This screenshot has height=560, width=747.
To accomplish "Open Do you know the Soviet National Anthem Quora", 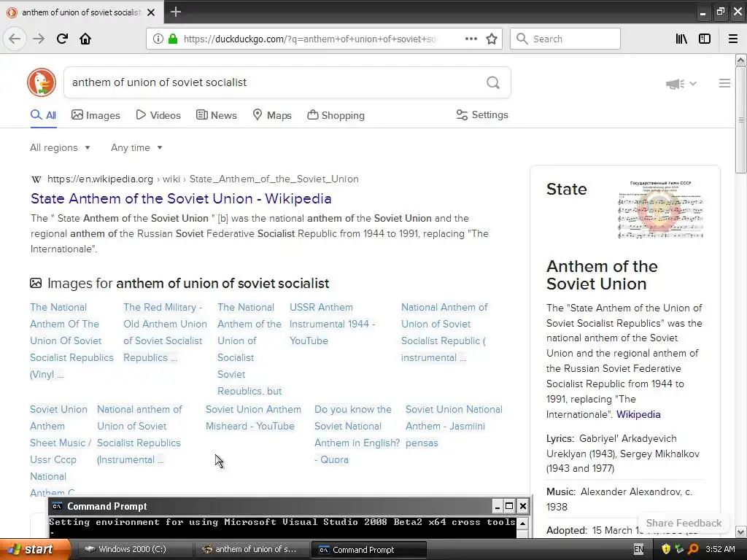I will pyautogui.click(x=357, y=435).
